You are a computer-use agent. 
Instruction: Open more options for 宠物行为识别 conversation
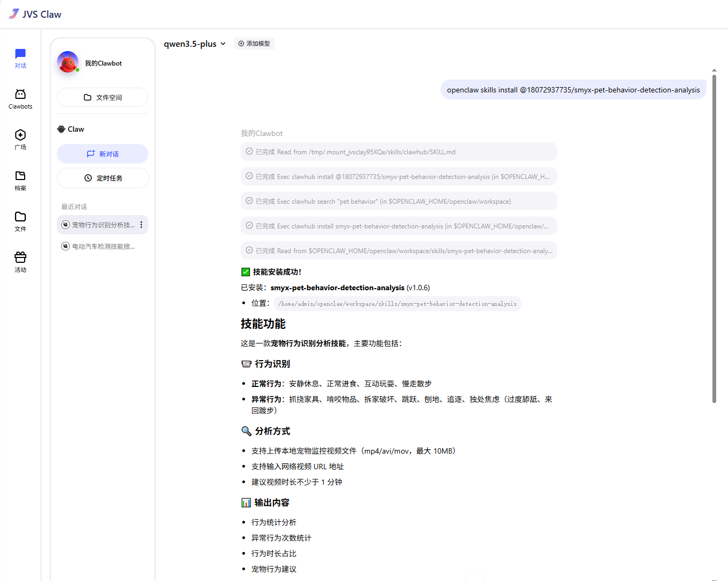[141, 225]
